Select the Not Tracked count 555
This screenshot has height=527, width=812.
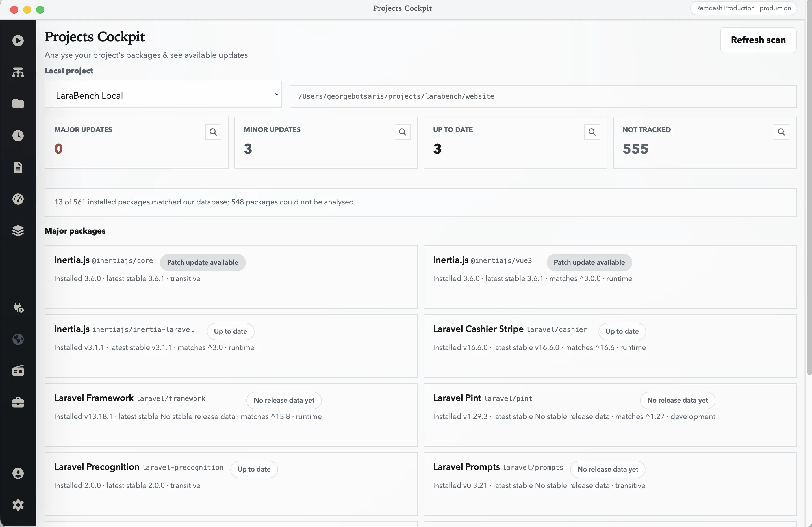click(635, 149)
